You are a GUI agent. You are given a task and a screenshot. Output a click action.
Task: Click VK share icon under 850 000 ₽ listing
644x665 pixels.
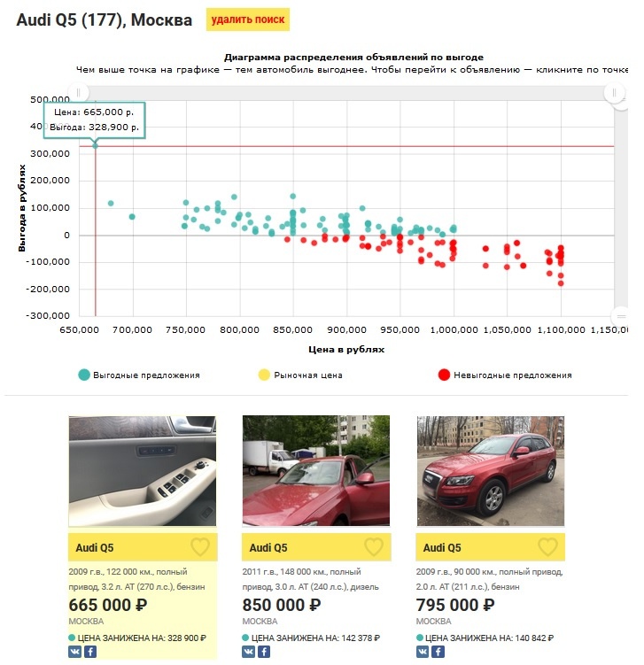click(249, 652)
